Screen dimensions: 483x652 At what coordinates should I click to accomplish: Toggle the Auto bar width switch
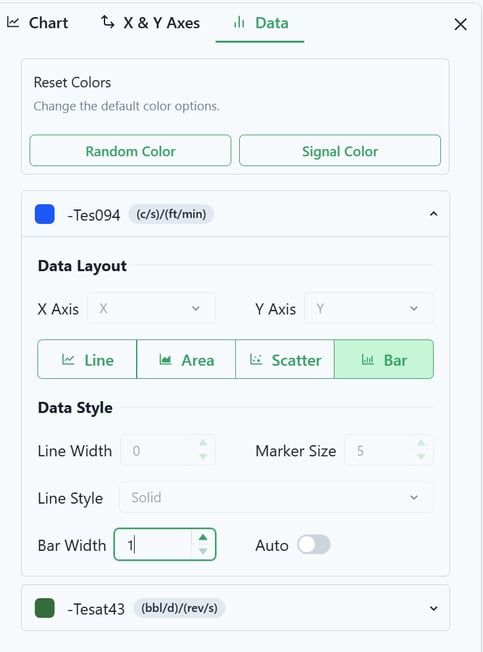(314, 545)
